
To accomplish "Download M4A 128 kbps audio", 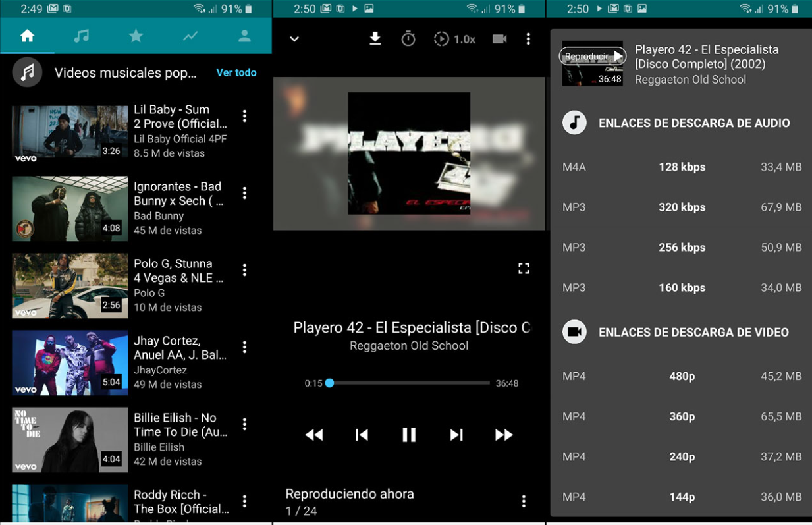I will 682,167.
